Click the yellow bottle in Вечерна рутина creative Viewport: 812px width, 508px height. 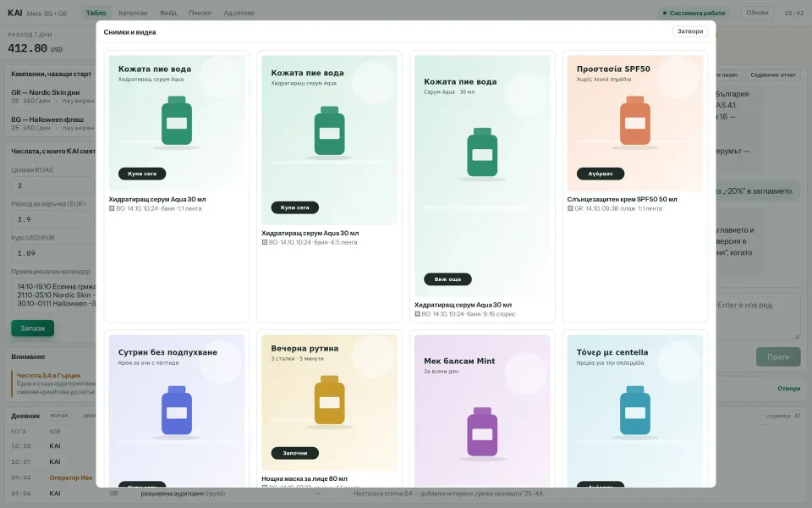pos(329,400)
